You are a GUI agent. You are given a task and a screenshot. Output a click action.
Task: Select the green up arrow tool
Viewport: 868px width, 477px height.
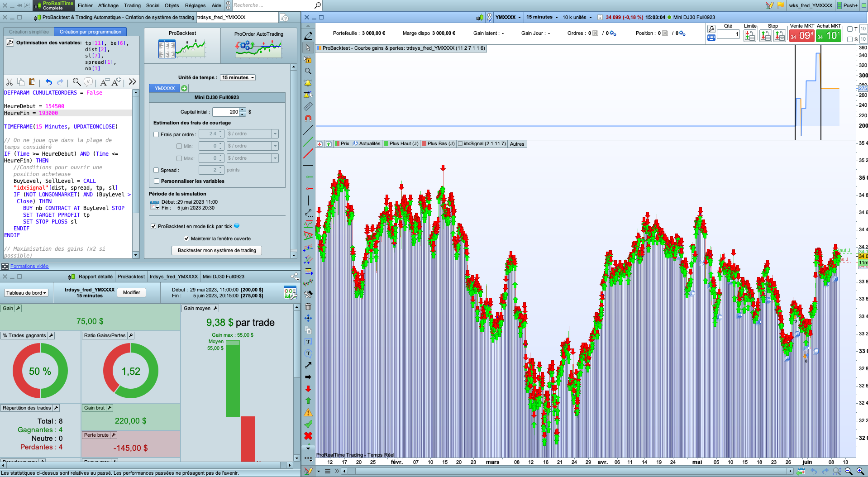[x=308, y=401]
